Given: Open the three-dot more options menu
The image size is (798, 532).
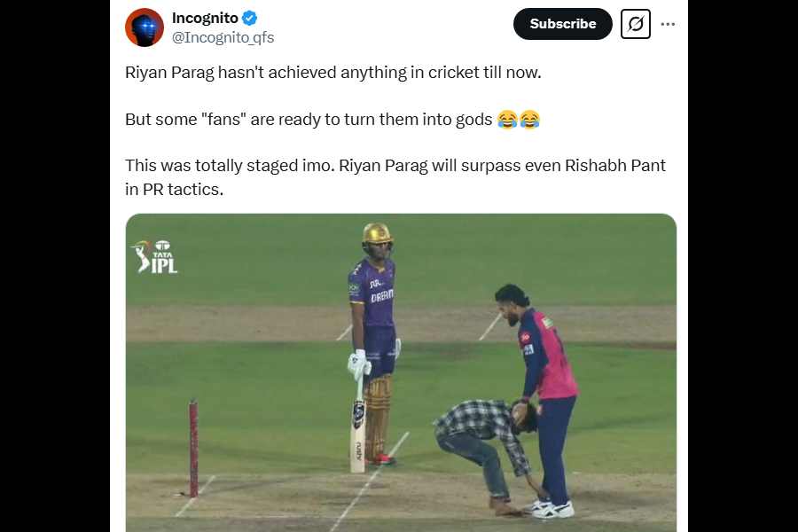Looking at the screenshot, I should 668,24.
